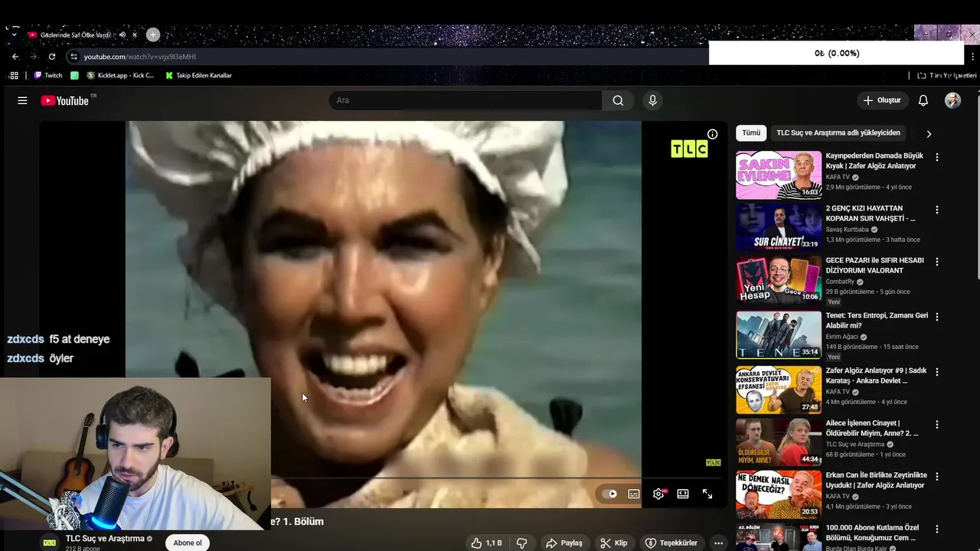Viewport: 980px width, 551px height.
Task: Open YouTube notifications bell
Action: point(923,100)
